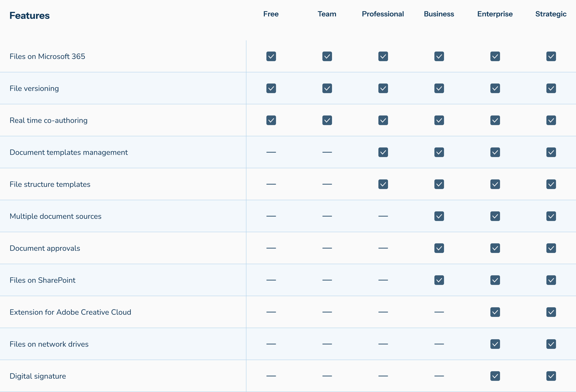This screenshot has width=576, height=392.
Task: Click the File versioning row label
Action: click(34, 88)
